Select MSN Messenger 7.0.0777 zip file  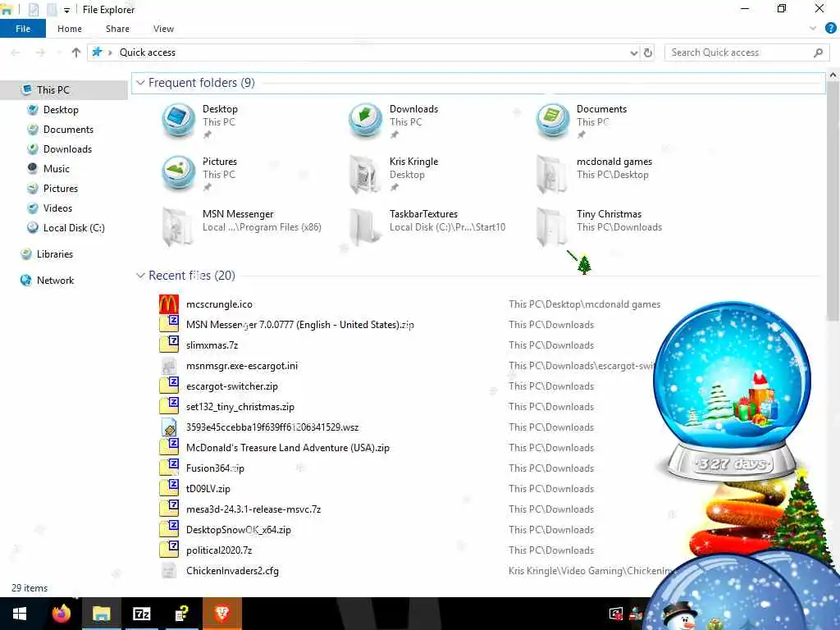[x=300, y=325]
